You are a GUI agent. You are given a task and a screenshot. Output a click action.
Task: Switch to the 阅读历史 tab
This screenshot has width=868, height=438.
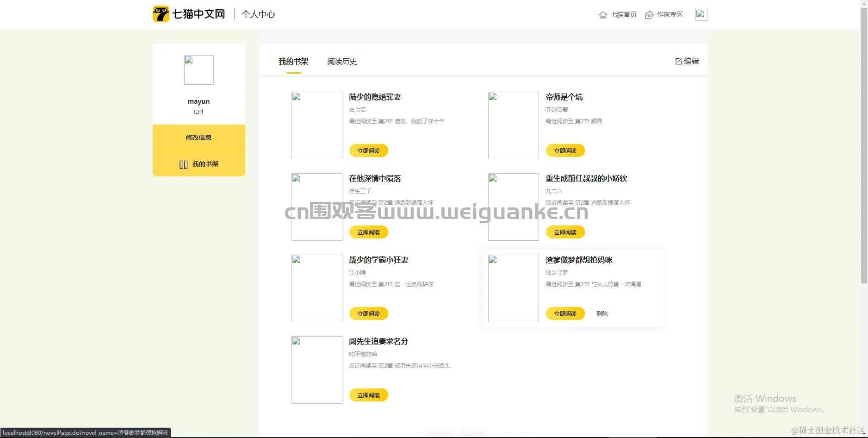pos(342,62)
